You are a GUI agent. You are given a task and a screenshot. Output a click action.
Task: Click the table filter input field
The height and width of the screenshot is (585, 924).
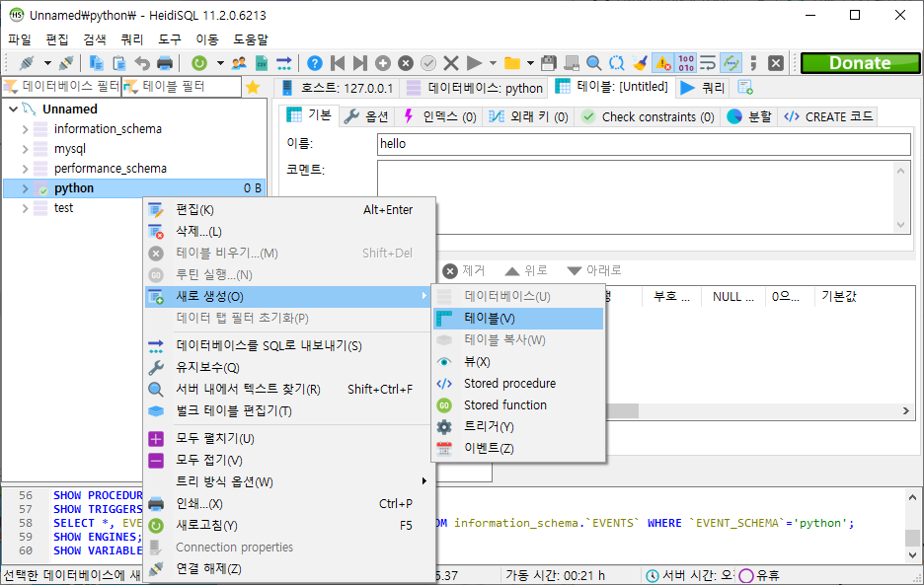182,87
